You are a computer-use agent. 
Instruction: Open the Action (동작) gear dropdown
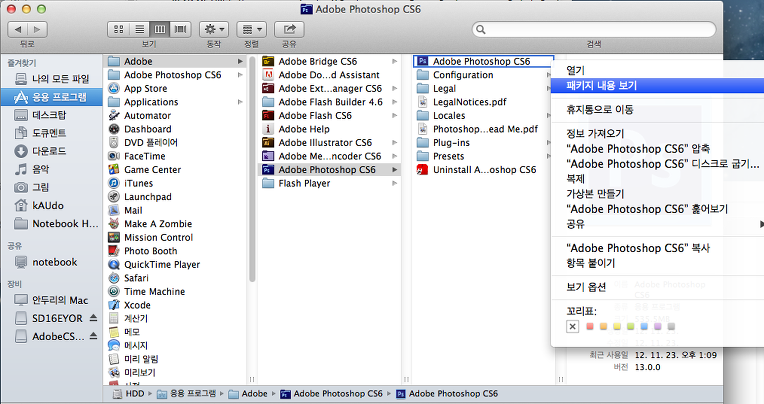coord(213,31)
